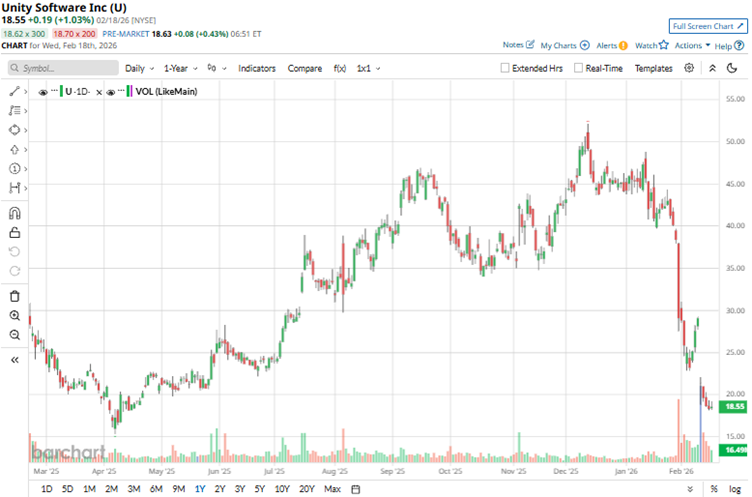The width and height of the screenshot is (752, 497).
Task: Open the 1x1 grid layout dropdown
Action: point(368,69)
